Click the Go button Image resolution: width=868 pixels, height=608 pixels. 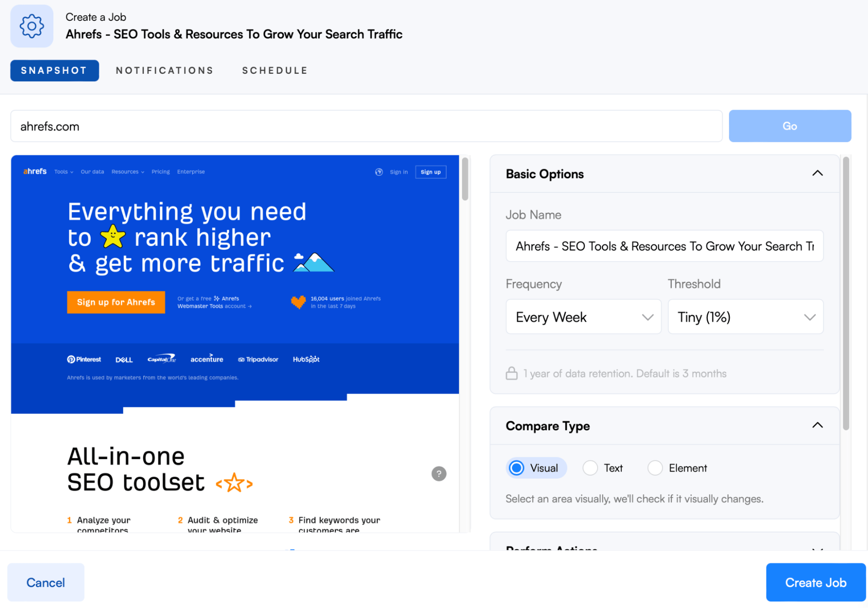click(789, 126)
